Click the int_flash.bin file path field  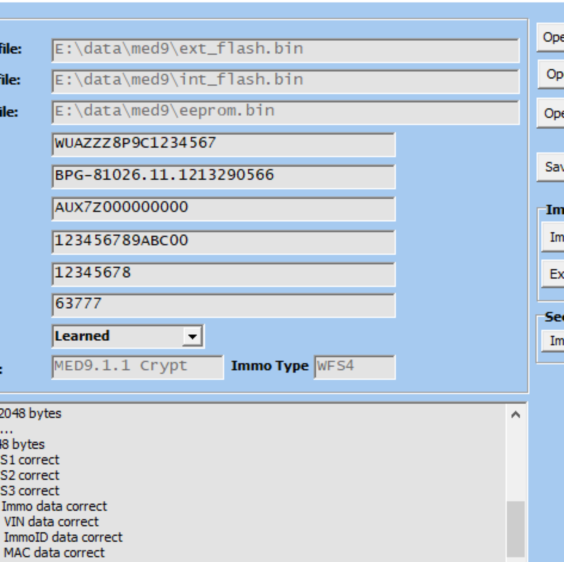tap(286, 81)
